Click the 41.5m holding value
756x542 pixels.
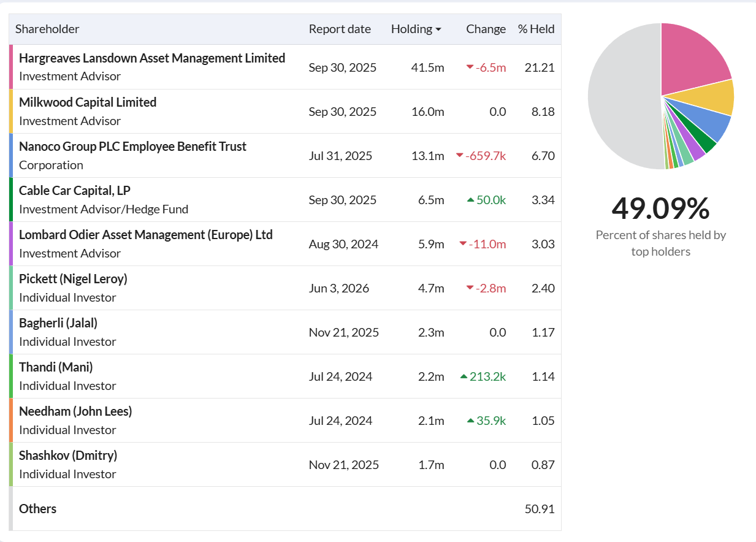click(x=428, y=67)
